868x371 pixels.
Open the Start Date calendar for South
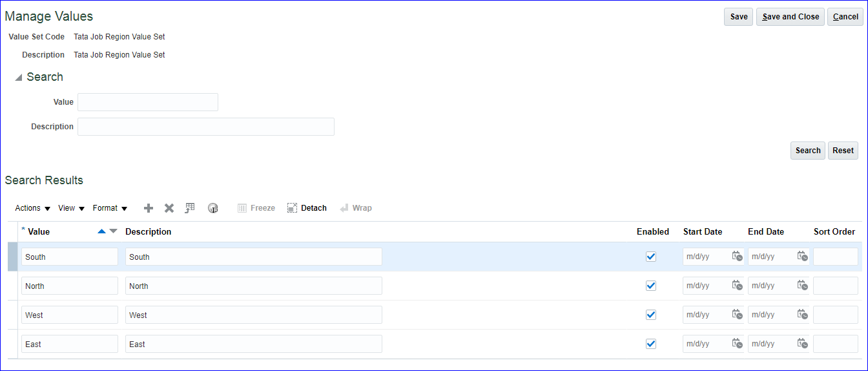[737, 257]
